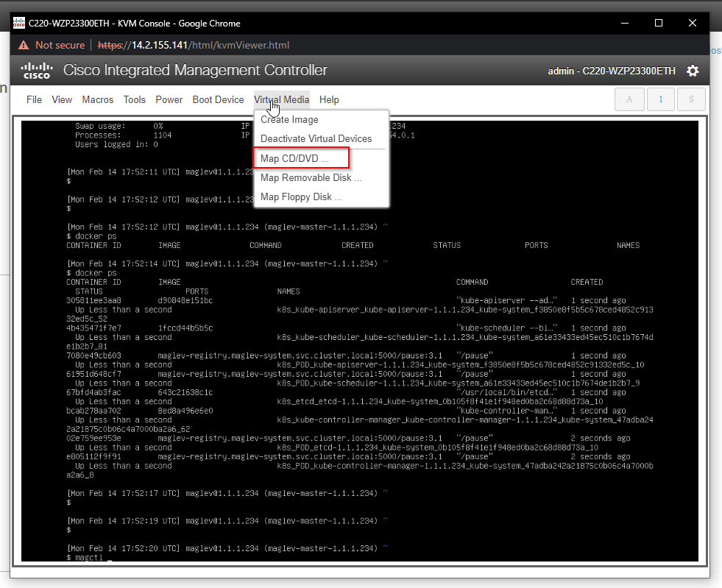Click container ID 305811ee3aa8
The height and width of the screenshot is (588, 722).
93,300
